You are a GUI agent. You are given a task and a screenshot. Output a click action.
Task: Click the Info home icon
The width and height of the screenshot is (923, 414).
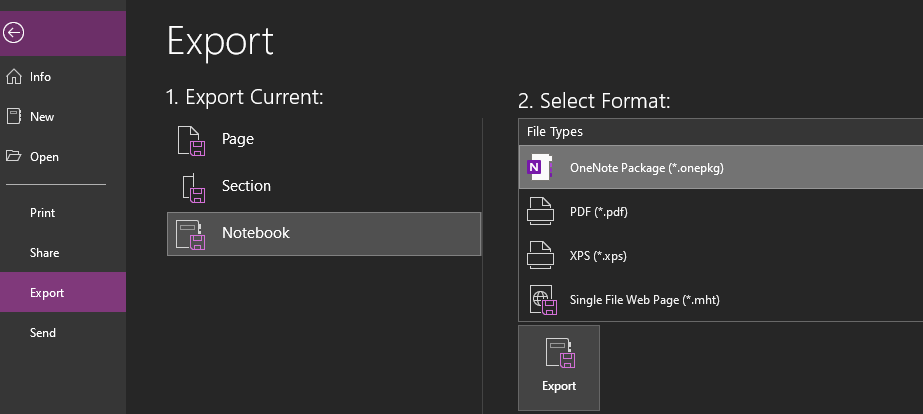pos(14,77)
